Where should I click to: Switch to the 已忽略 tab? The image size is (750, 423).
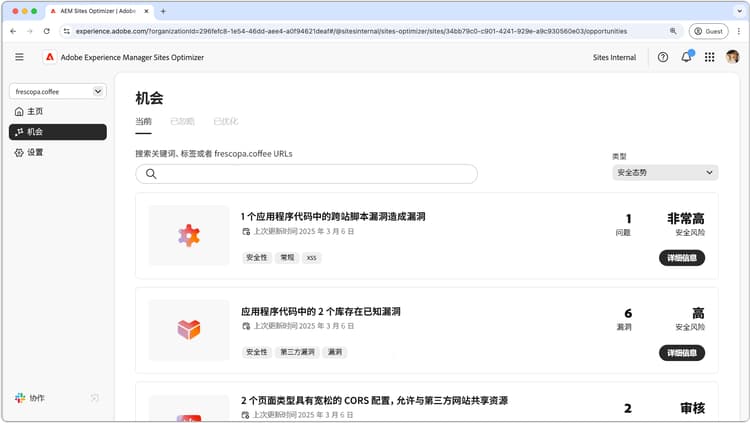182,122
